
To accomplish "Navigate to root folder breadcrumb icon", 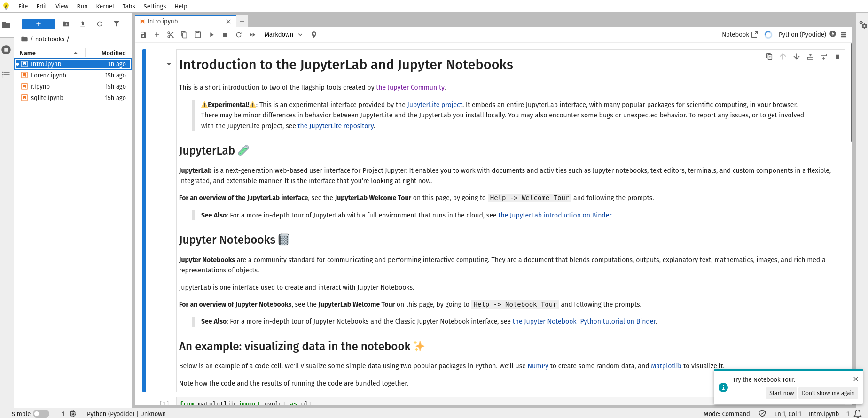I will coord(24,39).
